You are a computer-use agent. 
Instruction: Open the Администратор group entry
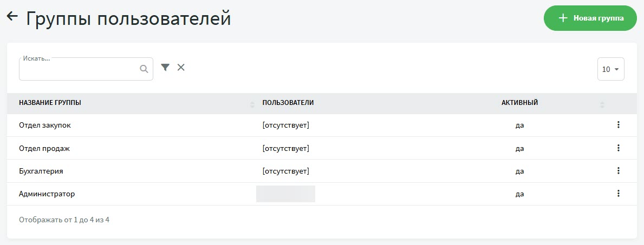47,194
